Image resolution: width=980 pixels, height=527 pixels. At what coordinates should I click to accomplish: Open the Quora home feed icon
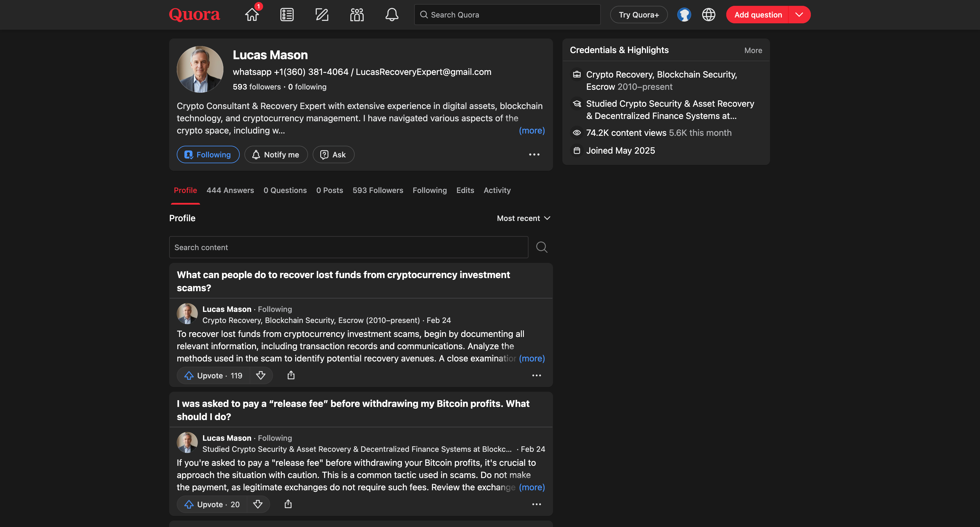click(252, 15)
